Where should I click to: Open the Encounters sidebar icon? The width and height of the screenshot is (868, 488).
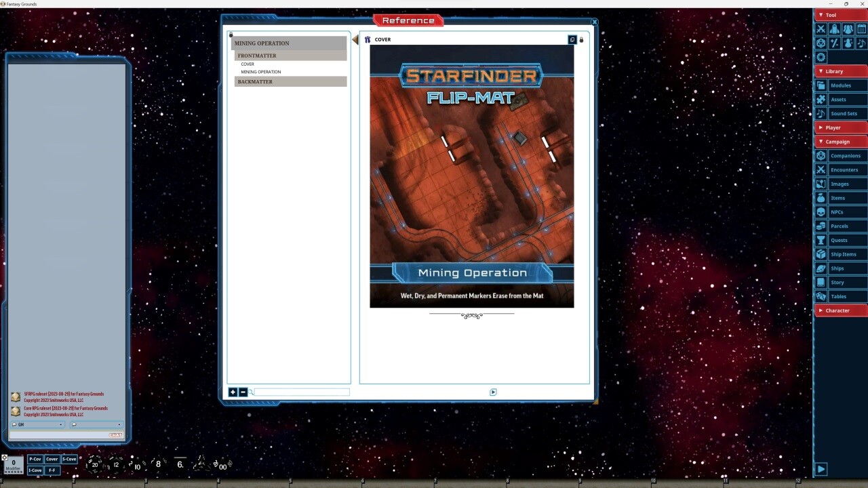pos(821,169)
